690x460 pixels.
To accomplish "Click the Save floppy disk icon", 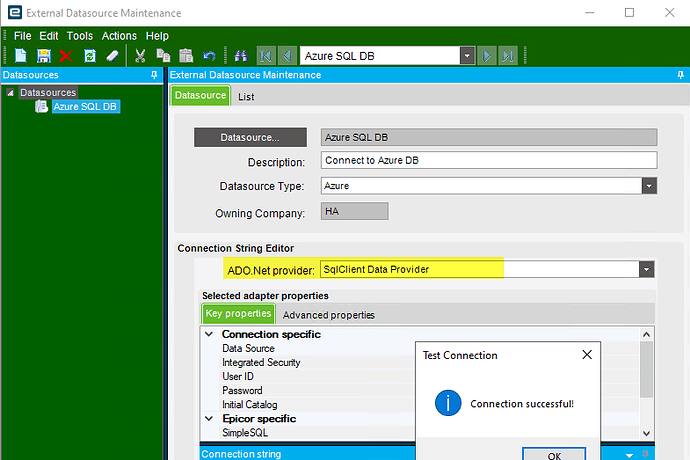I will (x=44, y=56).
